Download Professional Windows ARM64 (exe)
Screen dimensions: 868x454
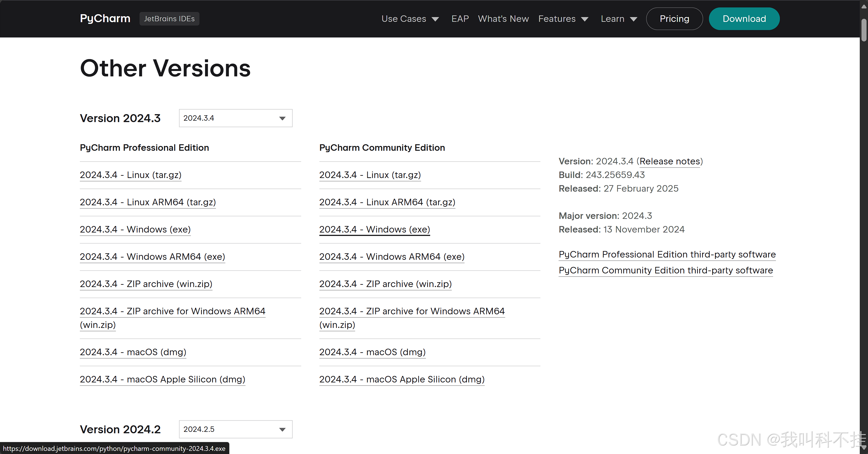pyautogui.click(x=152, y=257)
